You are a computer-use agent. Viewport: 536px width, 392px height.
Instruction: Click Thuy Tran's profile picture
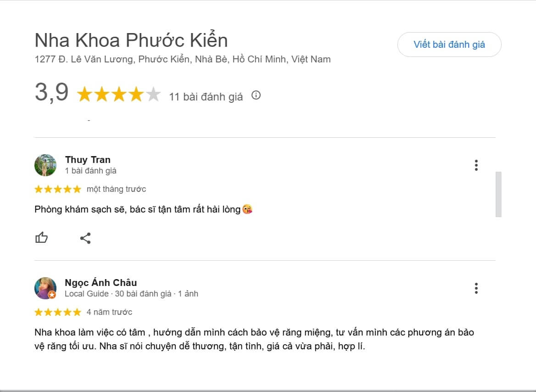pyautogui.click(x=45, y=165)
